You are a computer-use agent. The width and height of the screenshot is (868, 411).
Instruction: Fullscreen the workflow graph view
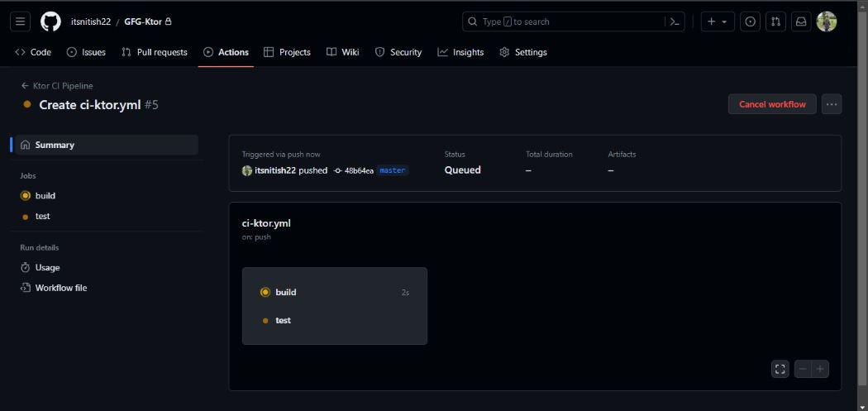pyautogui.click(x=780, y=369)
